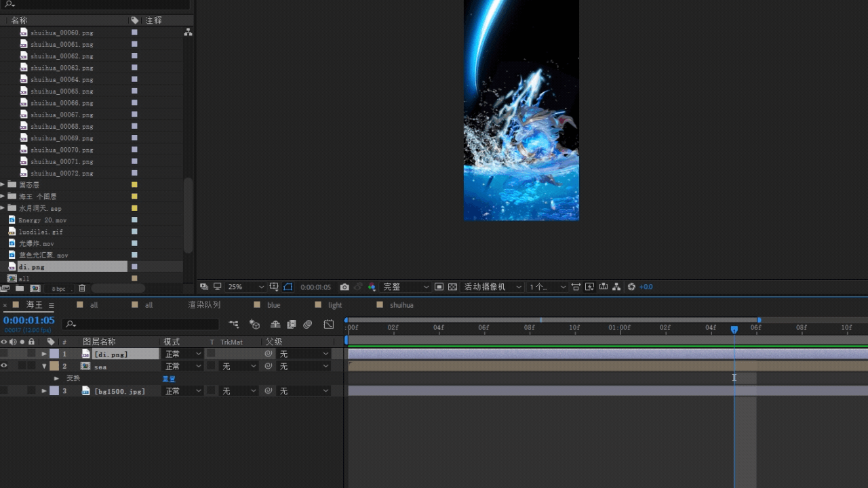Click the current time display 0:00:01:05
This screenshot has width=868, height=488.
(x=28, y=320)
